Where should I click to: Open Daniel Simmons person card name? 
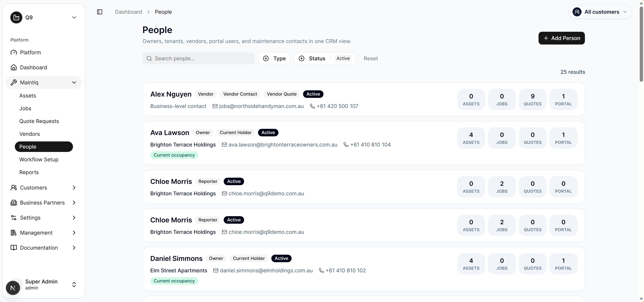coord(176,258)
